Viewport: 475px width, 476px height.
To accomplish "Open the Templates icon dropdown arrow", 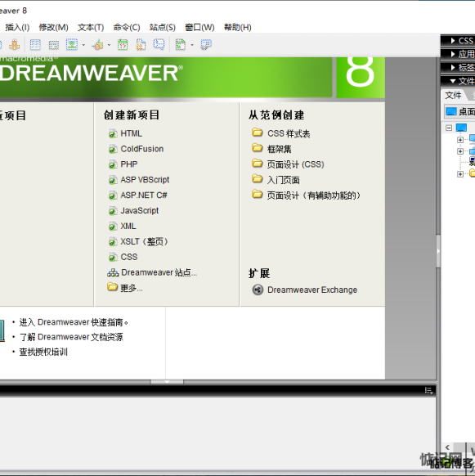I will tap(192, 45).
